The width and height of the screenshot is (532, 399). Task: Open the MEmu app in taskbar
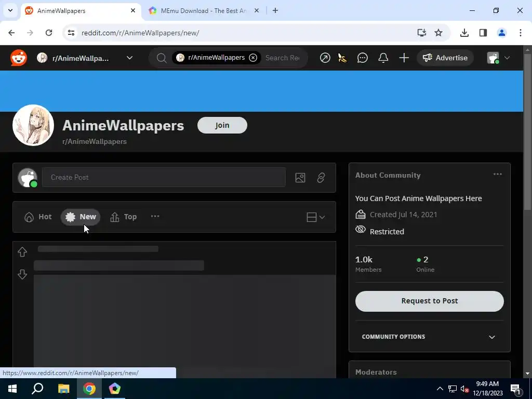pos(115,389)
